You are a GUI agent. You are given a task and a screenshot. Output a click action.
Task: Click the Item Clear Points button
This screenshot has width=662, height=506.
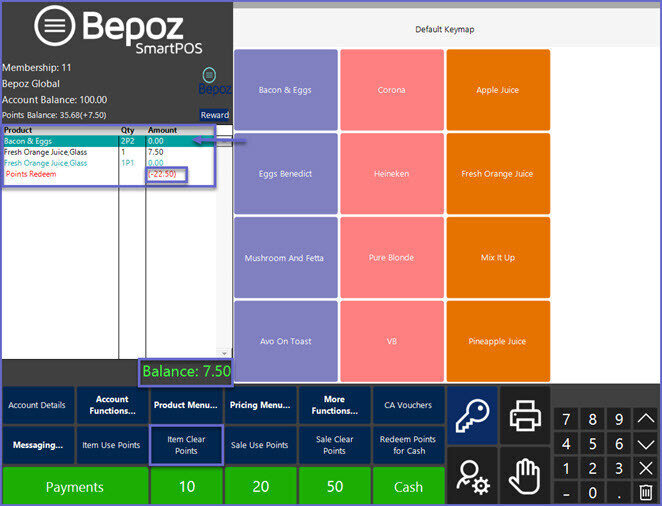[186, 445]
